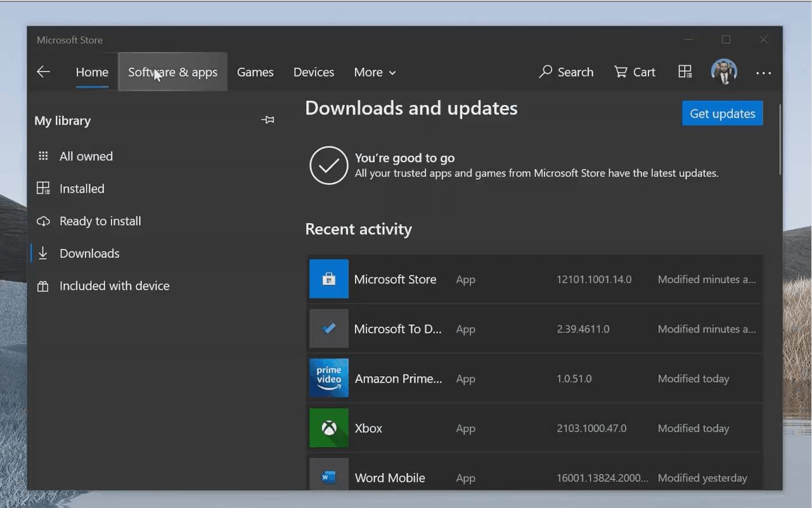812x508 pixels.
Task: Open the Games tab
Action: [x=255, y=72]
